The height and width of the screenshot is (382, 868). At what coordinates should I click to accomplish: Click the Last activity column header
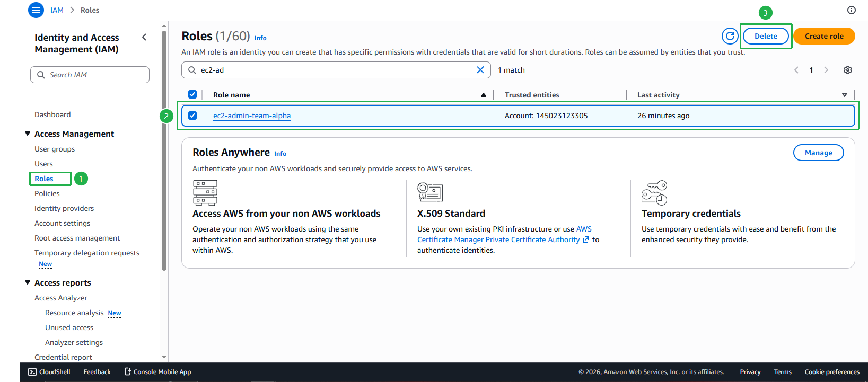[659, 95]
